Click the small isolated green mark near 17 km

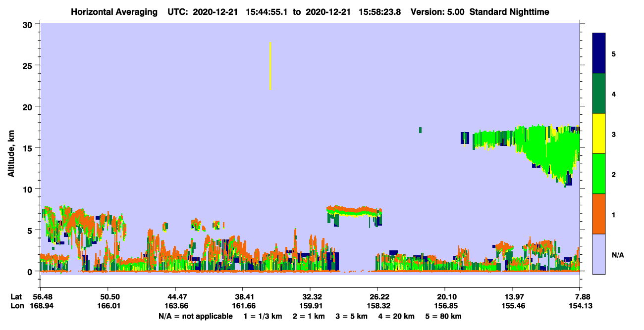[420, 130]
